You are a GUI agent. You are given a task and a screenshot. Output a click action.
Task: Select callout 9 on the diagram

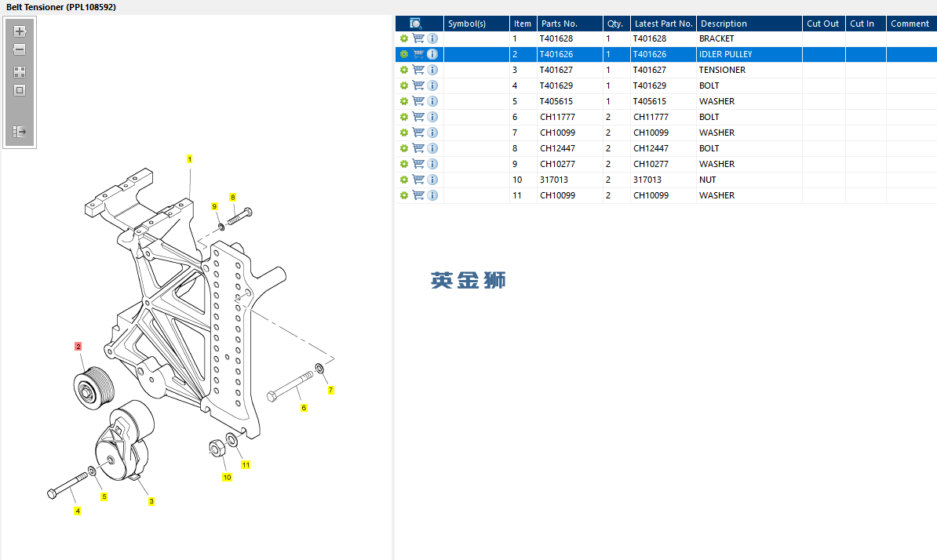coord(214,206)
